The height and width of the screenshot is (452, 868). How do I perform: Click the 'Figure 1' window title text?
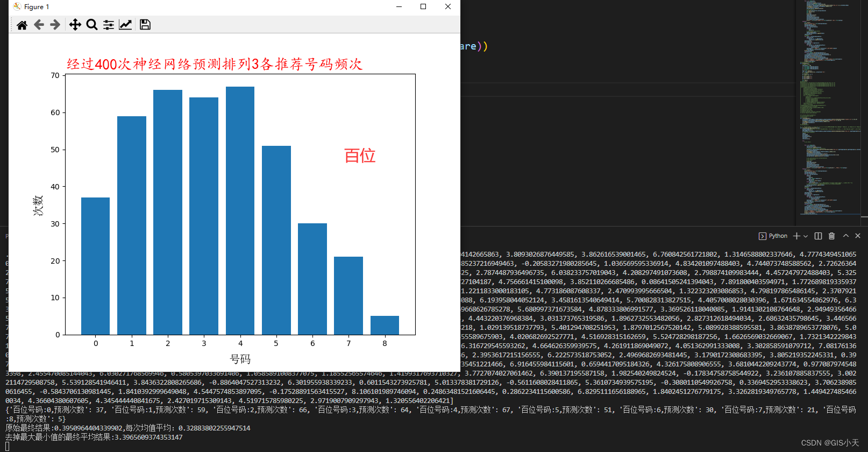point(37,6)
